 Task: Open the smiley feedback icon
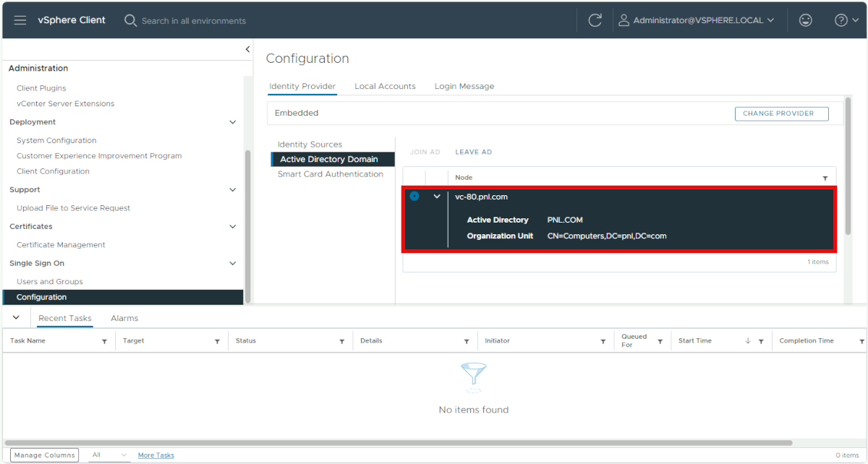point(805,20)
